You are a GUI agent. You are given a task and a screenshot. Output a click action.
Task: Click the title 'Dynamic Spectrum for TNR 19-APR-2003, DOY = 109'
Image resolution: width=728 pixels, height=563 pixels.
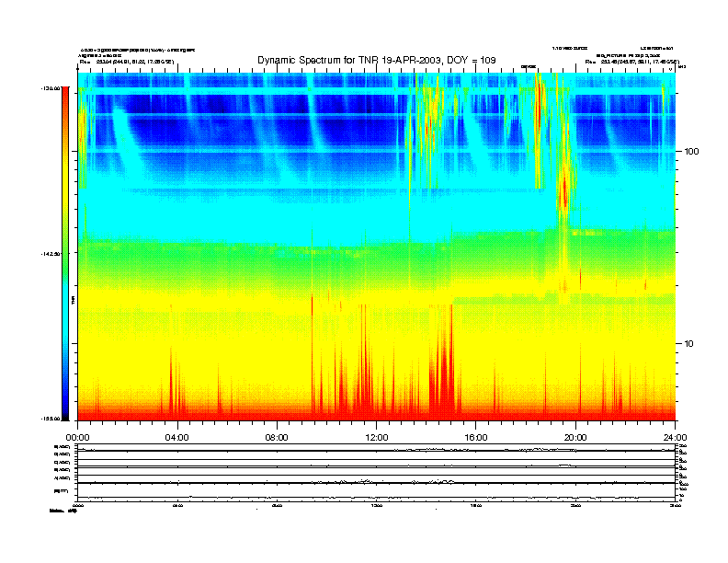point(377,60)
